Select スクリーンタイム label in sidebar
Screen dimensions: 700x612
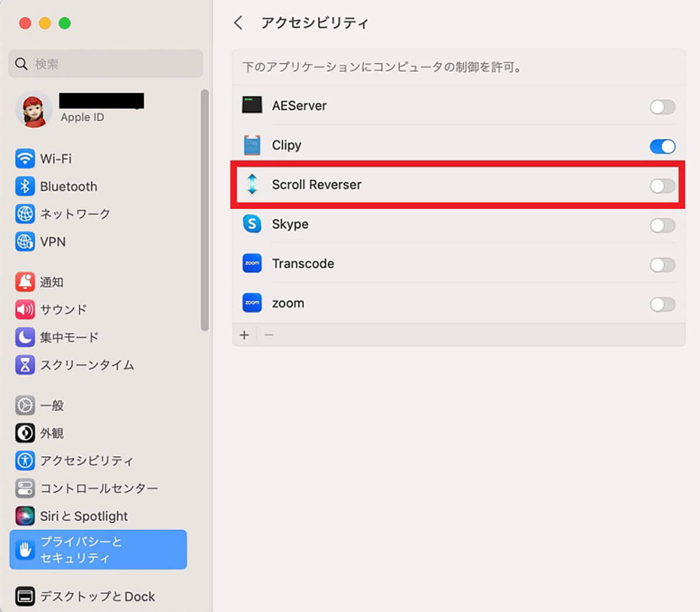tap(87, 365)
